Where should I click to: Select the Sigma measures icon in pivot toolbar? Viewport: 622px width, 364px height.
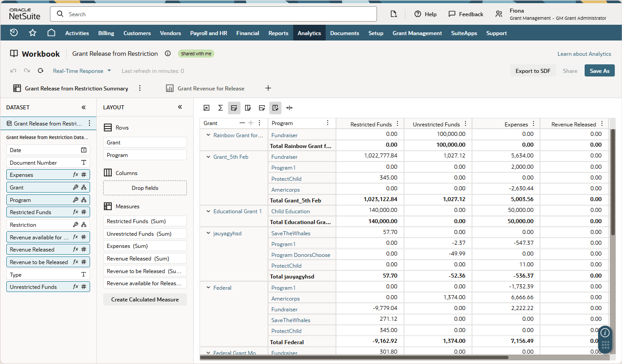(220, 108)
